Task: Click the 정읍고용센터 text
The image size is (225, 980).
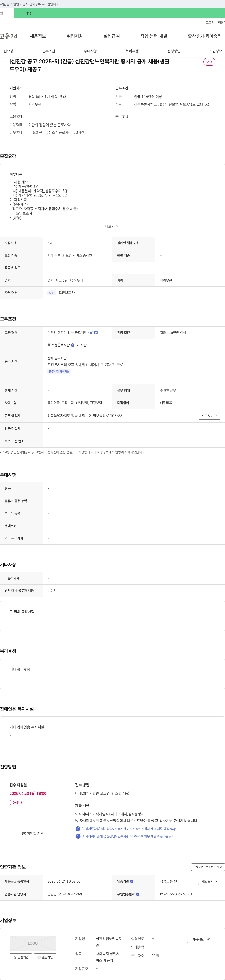Action: click(169, 881)
